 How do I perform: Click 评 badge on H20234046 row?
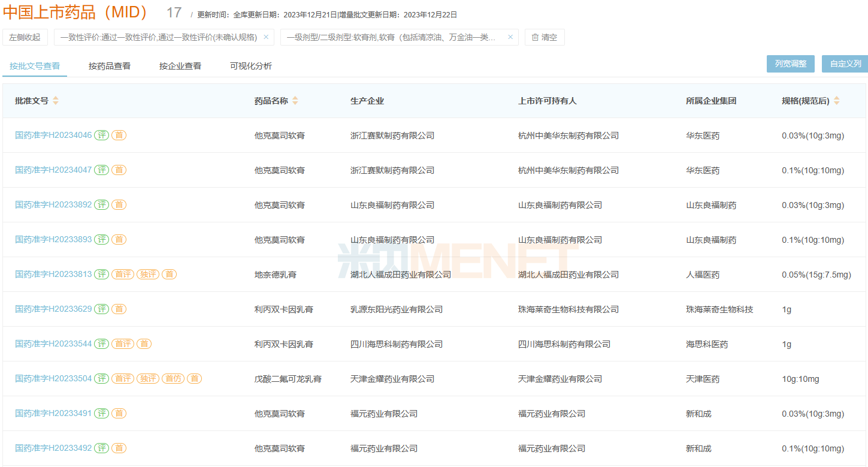(102, 135)
